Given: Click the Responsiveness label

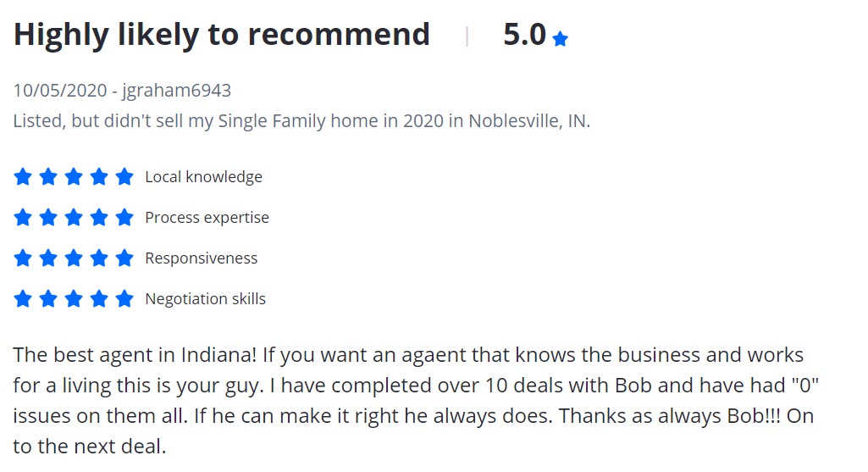Looking at the screenshot, I should (202, 258).
